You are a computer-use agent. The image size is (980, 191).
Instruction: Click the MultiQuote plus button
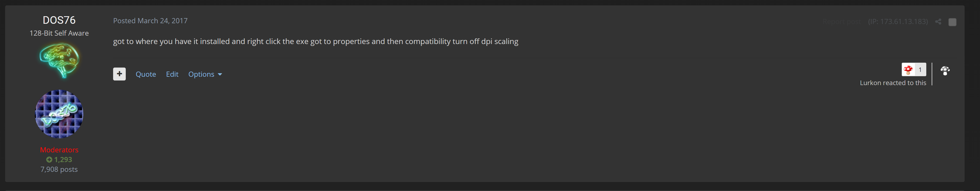coord(119,74)
